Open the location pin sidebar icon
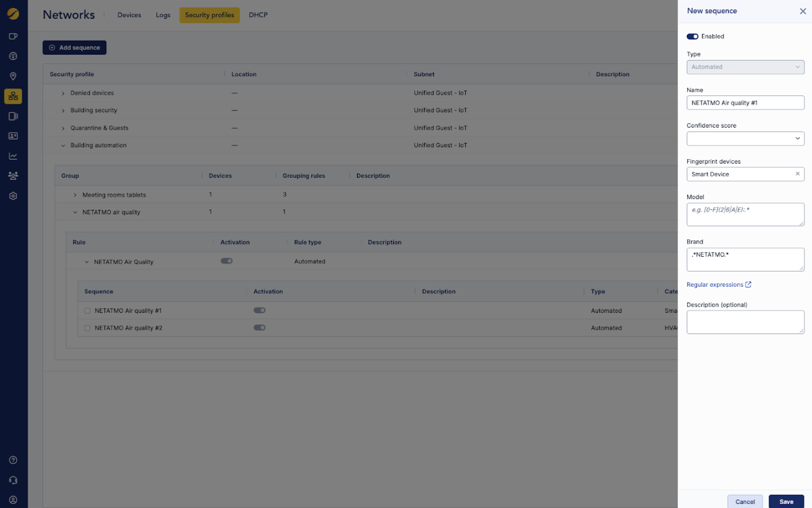 tap(13, 76)
